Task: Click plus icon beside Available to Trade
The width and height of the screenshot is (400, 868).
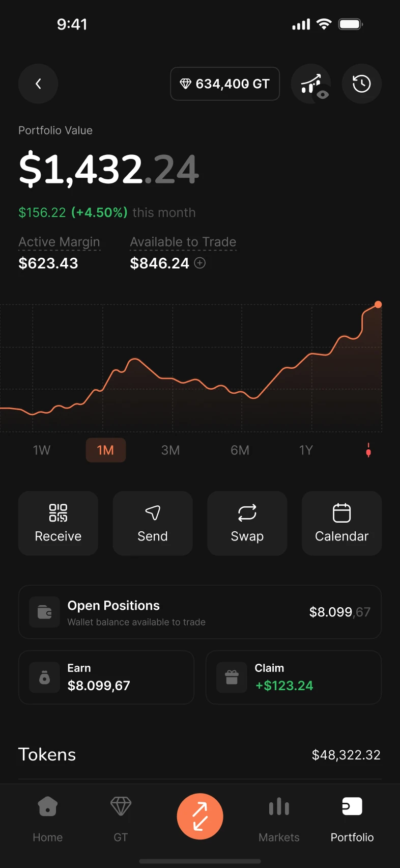Action: coord(200,263)
